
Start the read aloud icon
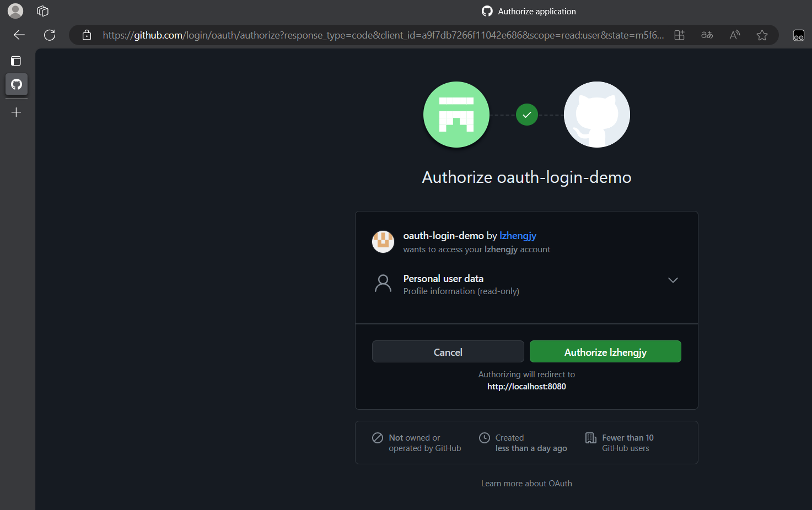click(734, 35)
